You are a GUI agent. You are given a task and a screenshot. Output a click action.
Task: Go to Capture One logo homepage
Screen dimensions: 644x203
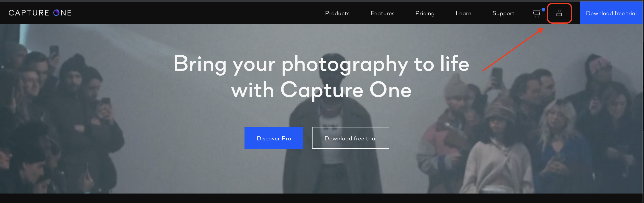[40, 13]
